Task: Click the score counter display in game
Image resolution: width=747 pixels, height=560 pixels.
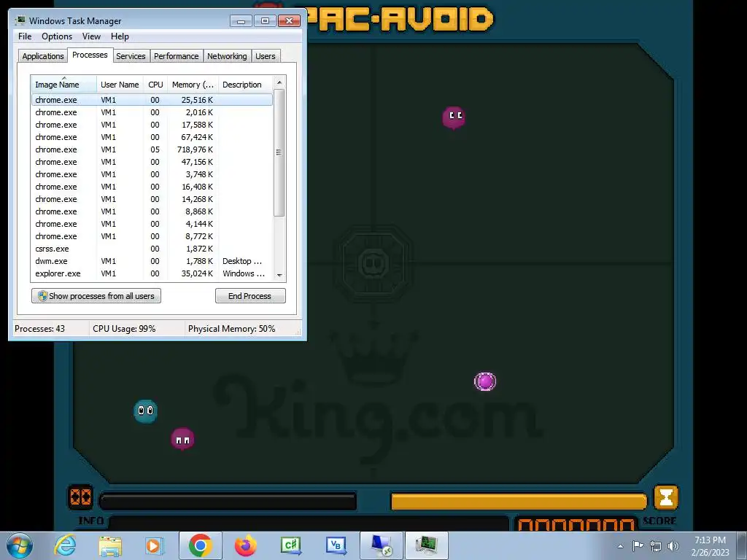Action: (576, 524)
